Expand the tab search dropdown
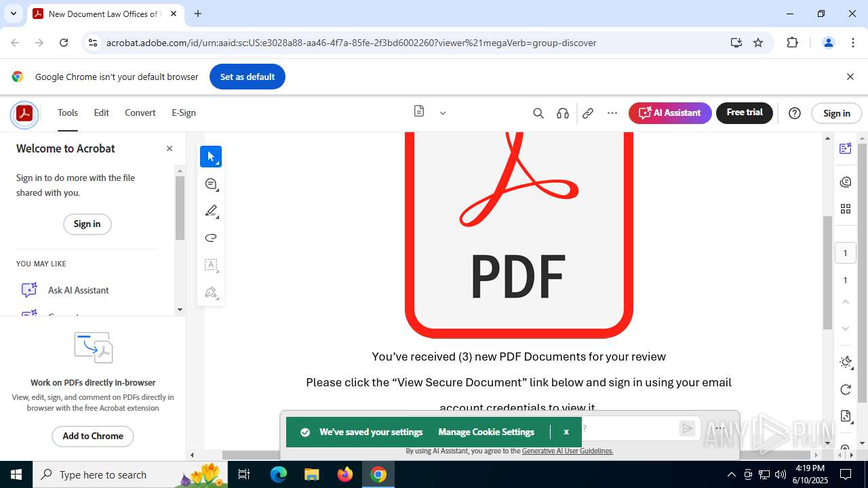Screen dimensions: 868x488 click(x=13, y=14)
